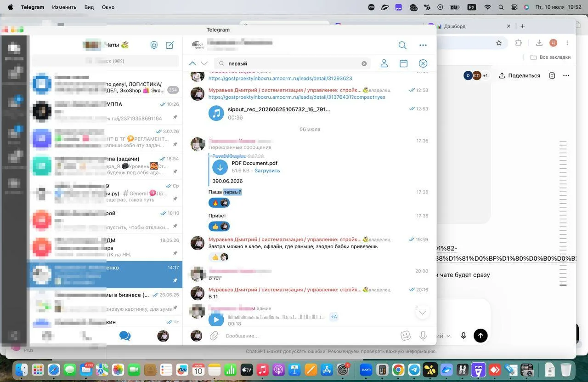The image size is (588, 382).
Task: Open the Apple menu
Action: 11,7
